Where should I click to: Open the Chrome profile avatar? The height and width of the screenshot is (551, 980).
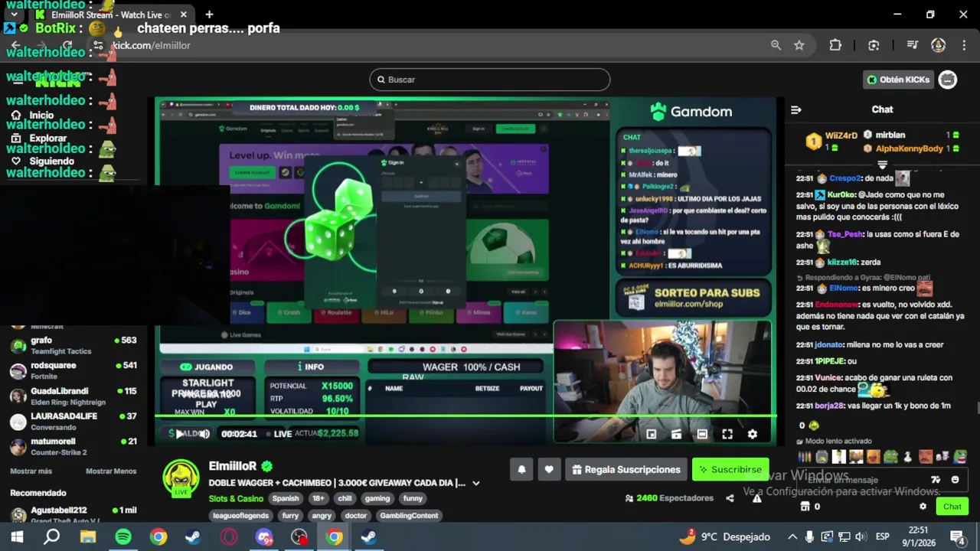tap(938, 45)
